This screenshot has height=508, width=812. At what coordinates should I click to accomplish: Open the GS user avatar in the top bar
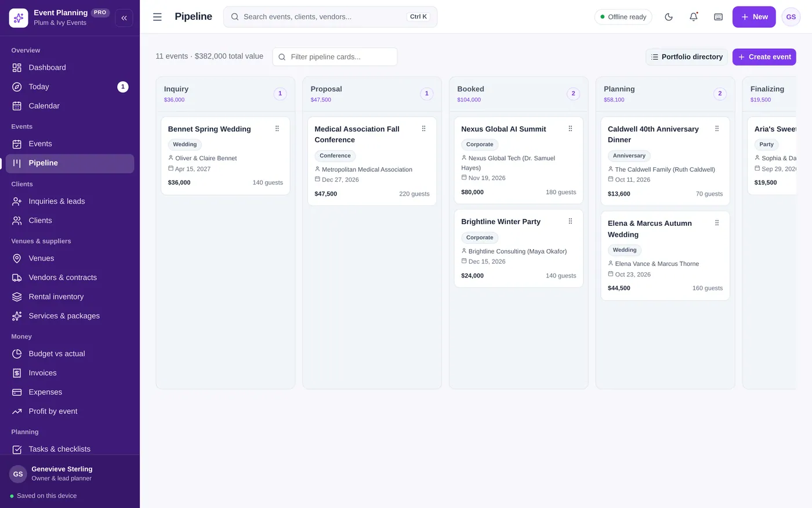tap(791, 17)
